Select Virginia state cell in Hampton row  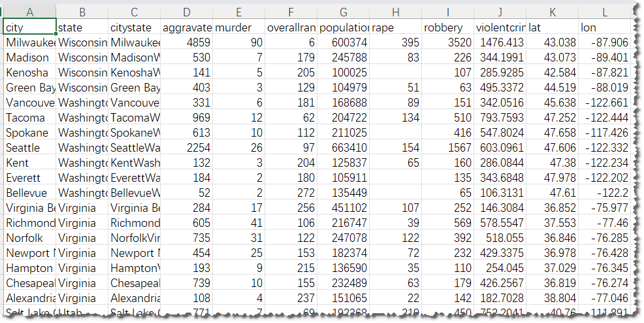click(x=82, y=268)
